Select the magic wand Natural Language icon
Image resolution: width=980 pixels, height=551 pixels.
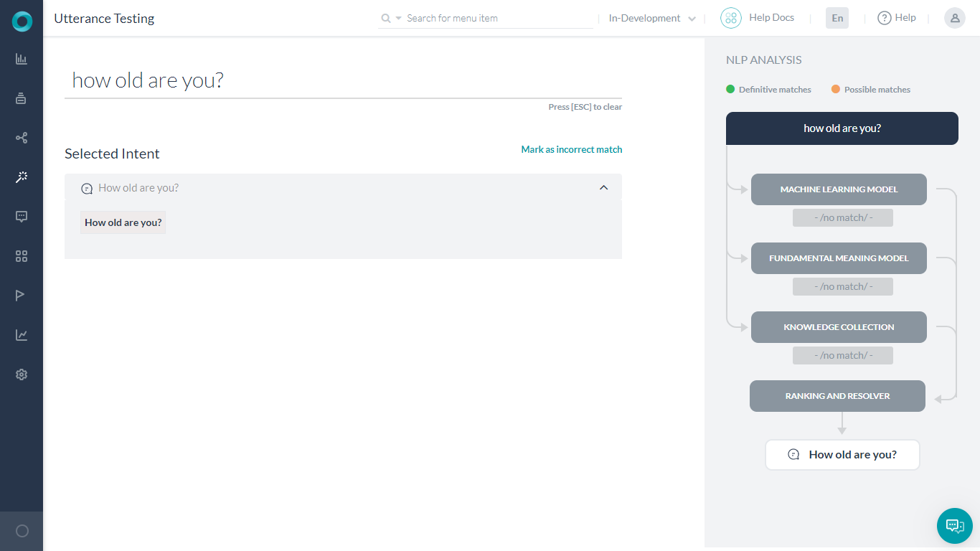coord(21,176)
